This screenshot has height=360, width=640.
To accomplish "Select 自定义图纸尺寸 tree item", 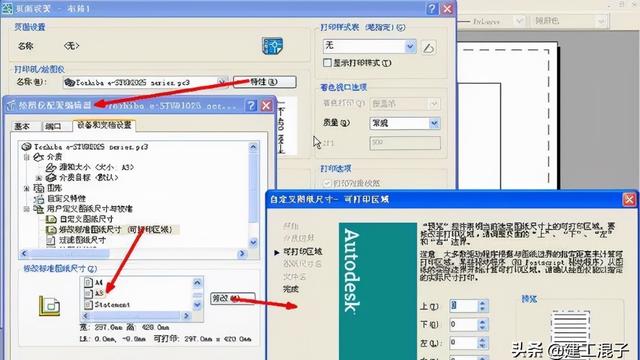I will (80, 219).
